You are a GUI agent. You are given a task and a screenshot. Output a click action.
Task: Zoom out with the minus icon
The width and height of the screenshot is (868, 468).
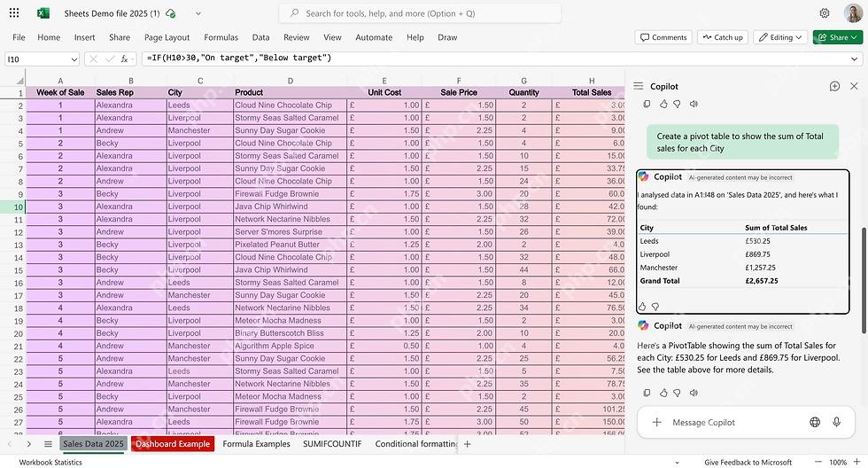818,462
